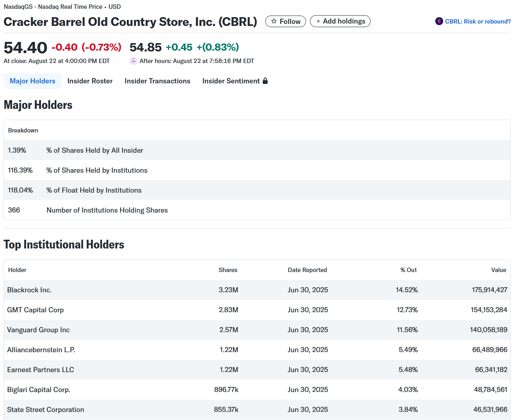Click the star icon in the Follow button
The image size is (519, 420).
pos(274,21)
